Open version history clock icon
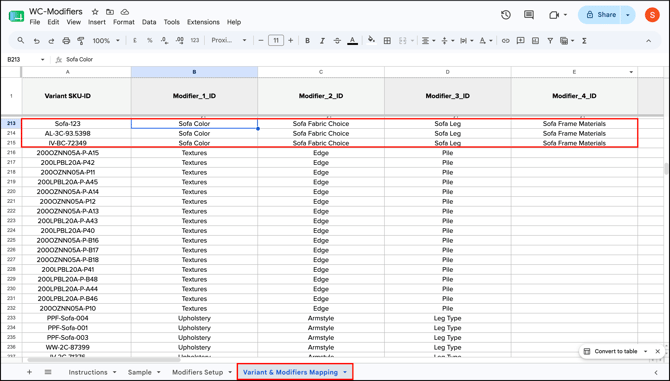Image resolution: width=670 pixels, height=381 pixels. coord(506,15)
